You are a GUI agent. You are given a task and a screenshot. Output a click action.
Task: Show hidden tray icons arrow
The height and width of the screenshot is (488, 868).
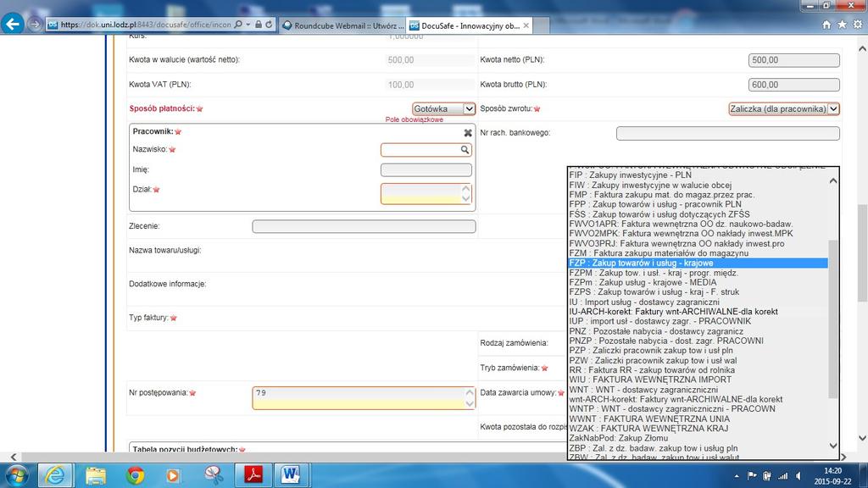(x=737, y=476)
